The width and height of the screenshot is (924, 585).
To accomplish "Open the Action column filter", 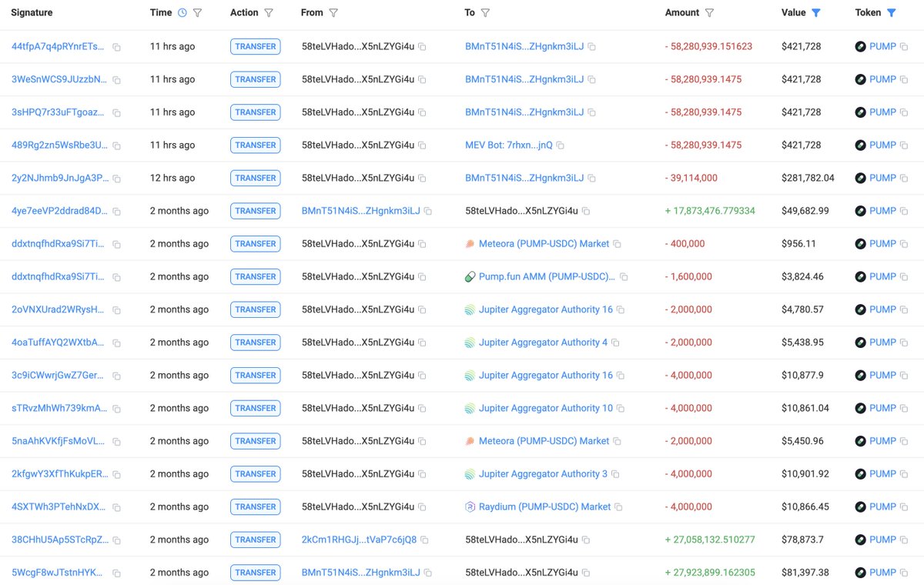I will (269, 13).
